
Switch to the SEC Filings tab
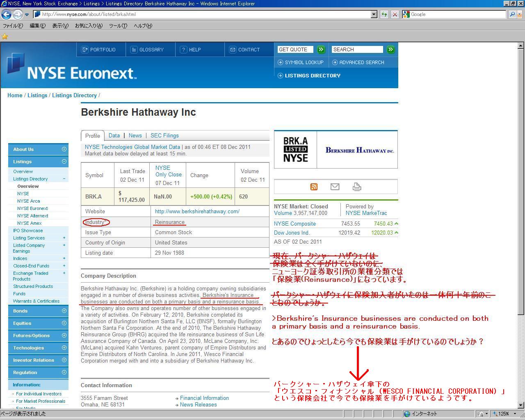tap(164, 136)
